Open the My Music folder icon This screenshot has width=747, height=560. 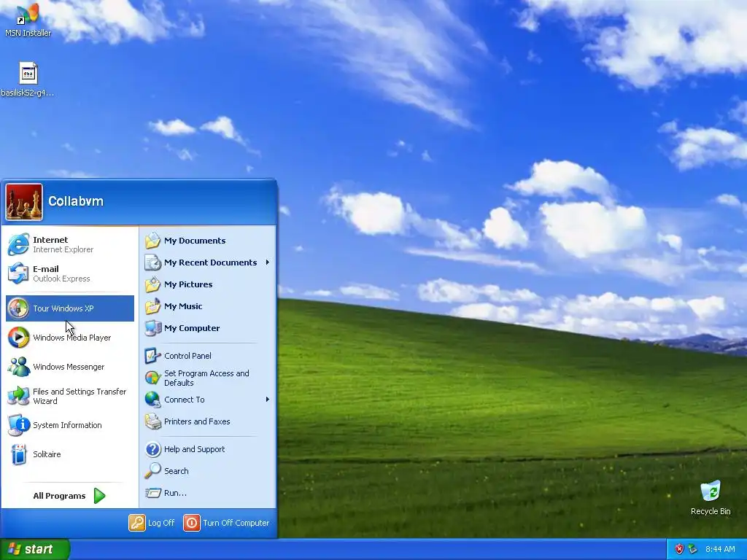tap(152, 306)
